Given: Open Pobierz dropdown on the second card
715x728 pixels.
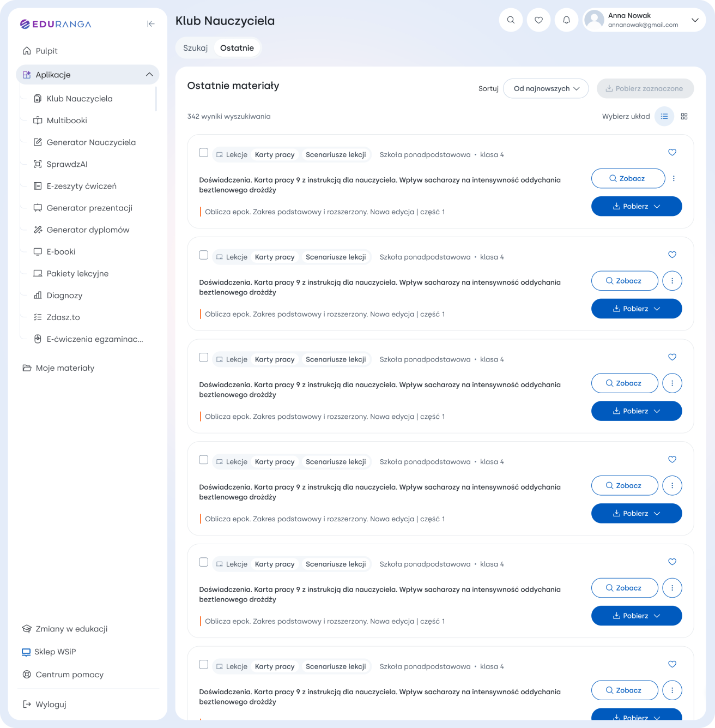Looking at the screenshot, I should point(637,309).
